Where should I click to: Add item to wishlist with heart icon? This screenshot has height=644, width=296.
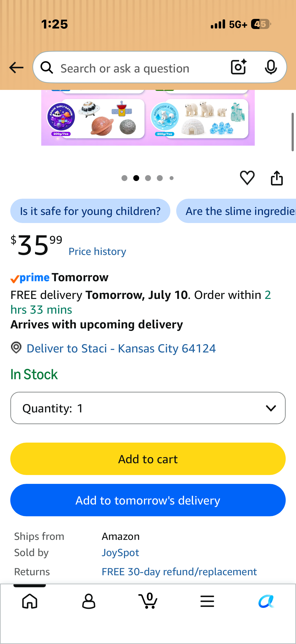pyautogui.click(x=247, y=178)
